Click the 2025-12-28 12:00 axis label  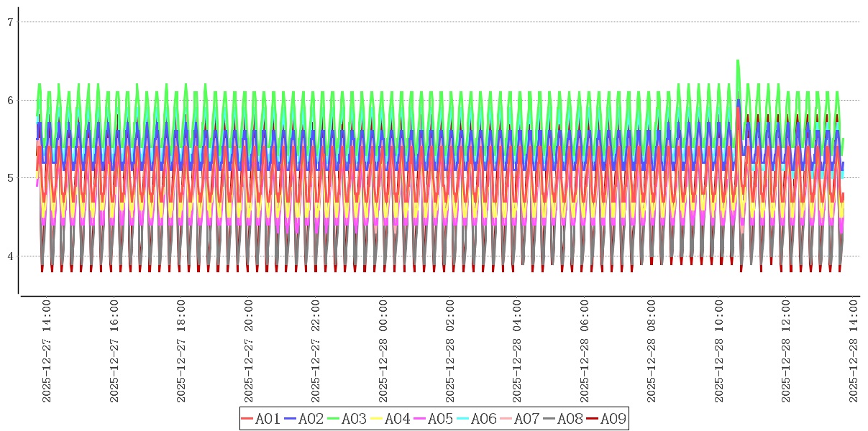pyautogui.click(x=786, y=351)
